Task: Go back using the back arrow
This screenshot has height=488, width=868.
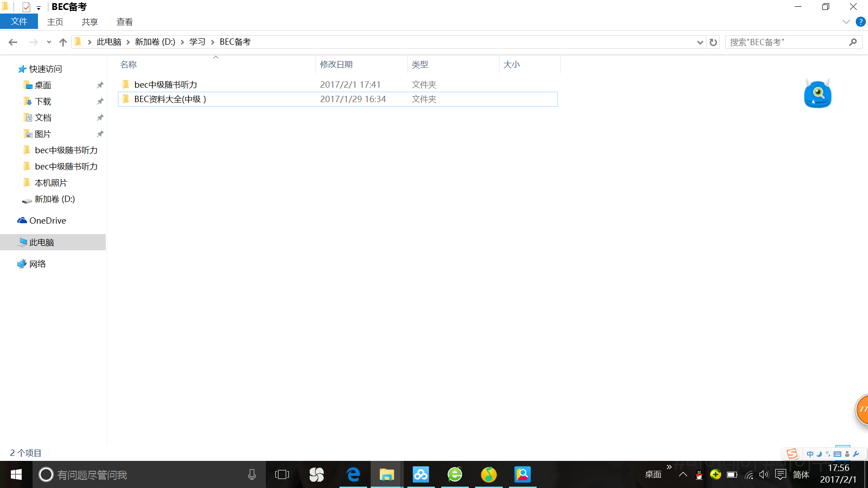Action: tap(13, 42)
